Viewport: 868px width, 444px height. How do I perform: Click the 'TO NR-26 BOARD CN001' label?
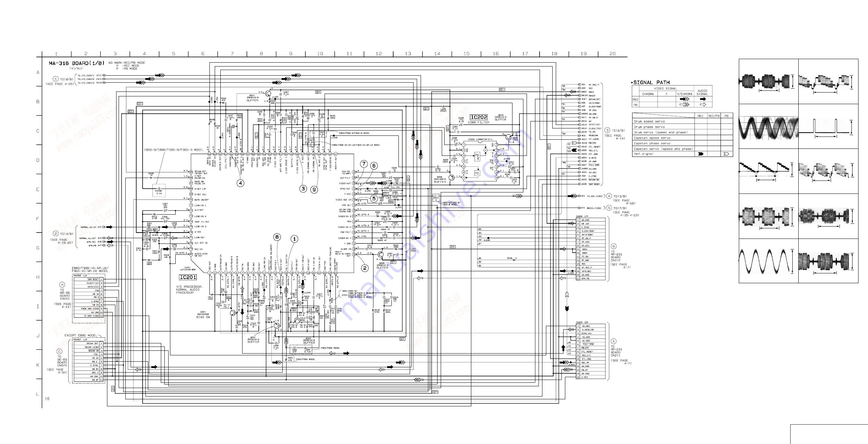[65, 294]
